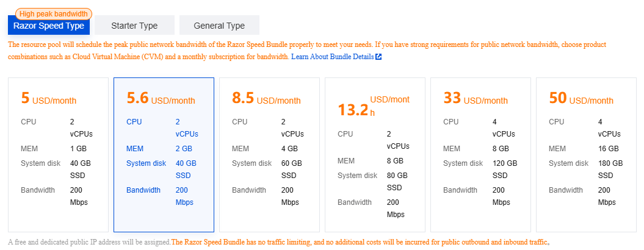644x250 pixels.
Task: Click the 60 GB SSD system disk value
Action: [x=291, y=169]
